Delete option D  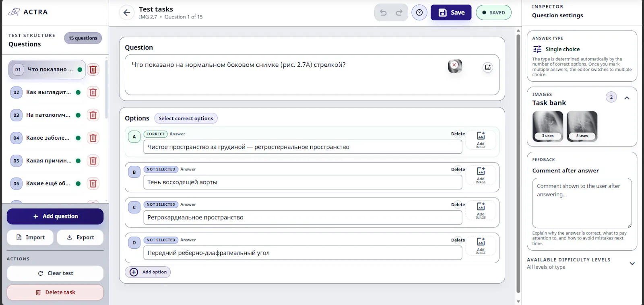pyautogui.click(x=458, y=240)
